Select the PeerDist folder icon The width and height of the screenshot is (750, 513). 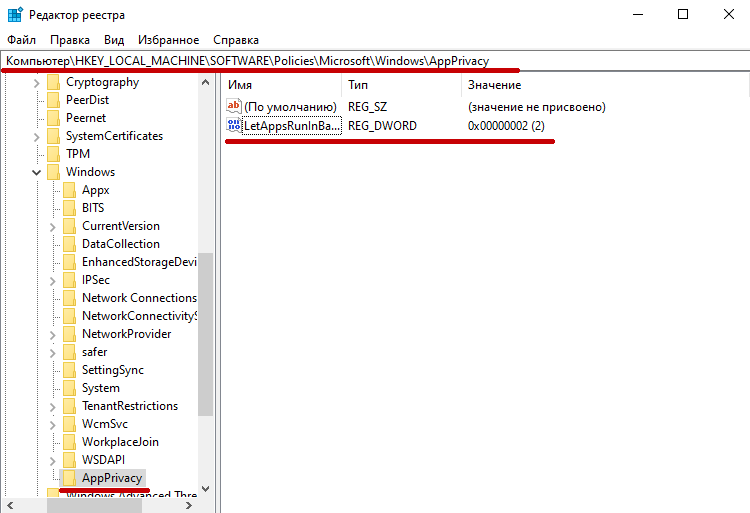tap(54, 100)
